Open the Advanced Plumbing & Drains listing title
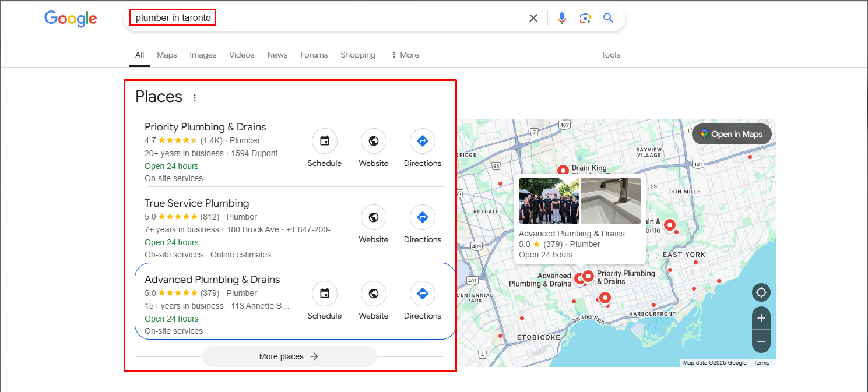This screenshot has height=392, width=868. tap(212, 280)
